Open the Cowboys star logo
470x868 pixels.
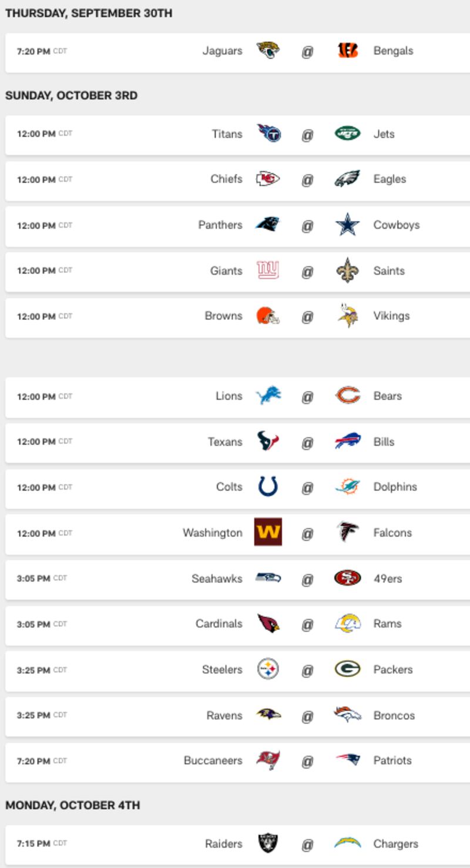347,225
